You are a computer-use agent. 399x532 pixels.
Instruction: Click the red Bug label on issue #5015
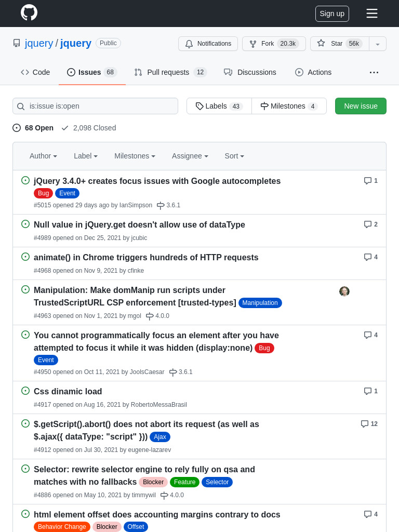coord(44,193)
